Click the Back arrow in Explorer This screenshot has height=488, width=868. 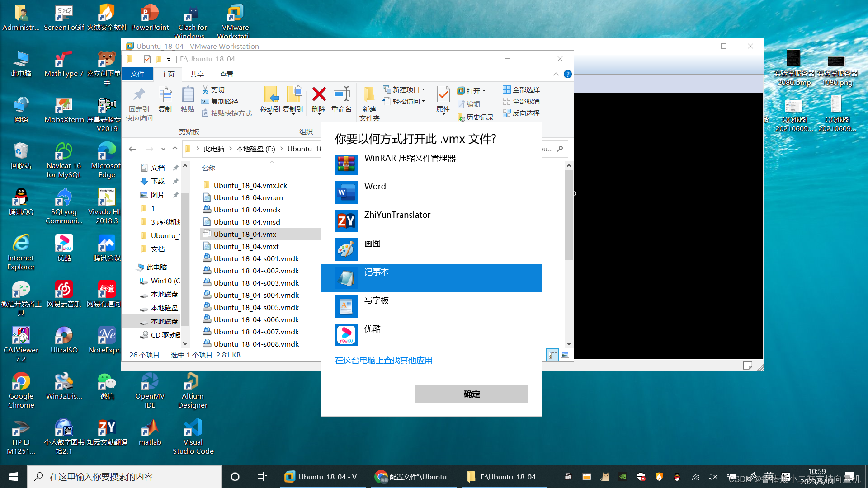132,149
